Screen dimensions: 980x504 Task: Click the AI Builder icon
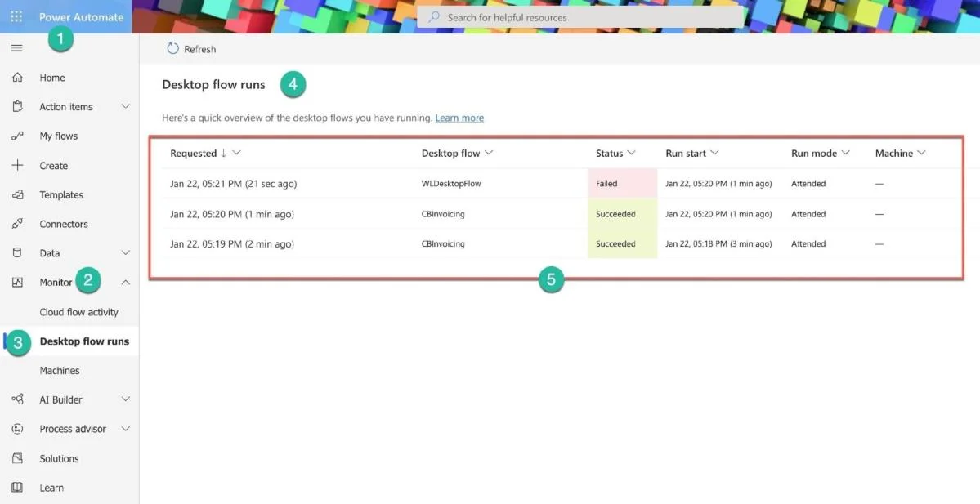(x=17, y=399)
